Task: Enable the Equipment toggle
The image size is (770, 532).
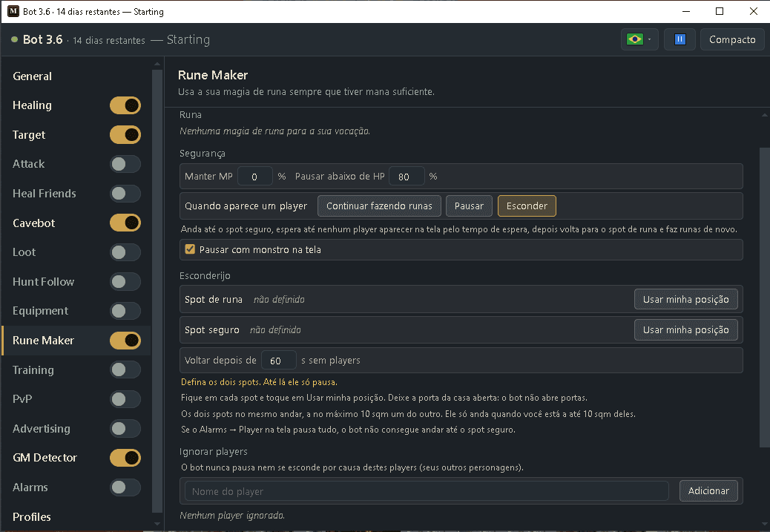Action: (x=125, y=311)
